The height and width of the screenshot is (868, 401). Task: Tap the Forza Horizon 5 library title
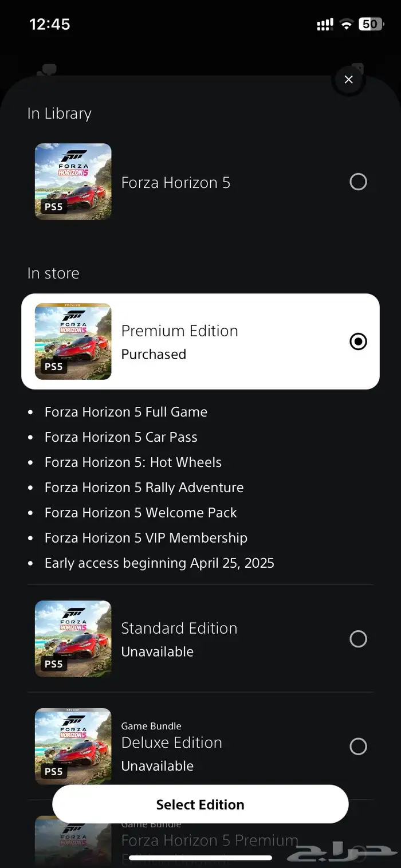pyautogui.click(x=175, y=182)
